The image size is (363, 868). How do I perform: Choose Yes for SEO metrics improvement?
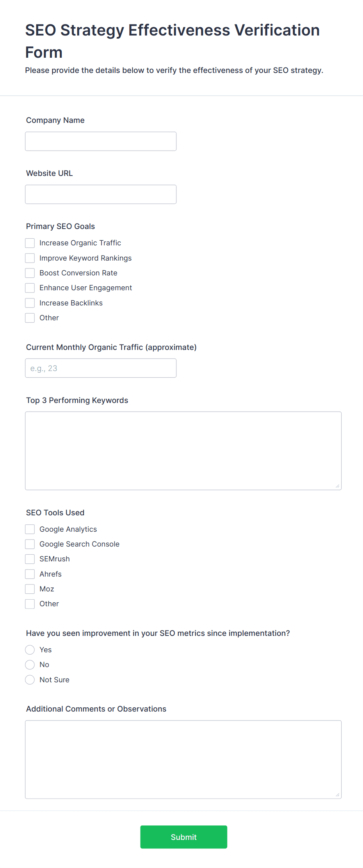tap(30, 650)
